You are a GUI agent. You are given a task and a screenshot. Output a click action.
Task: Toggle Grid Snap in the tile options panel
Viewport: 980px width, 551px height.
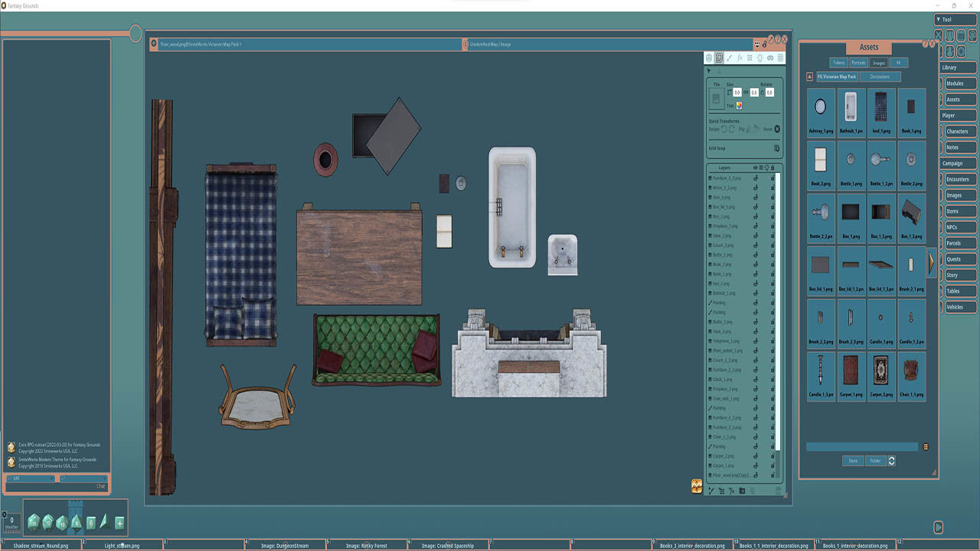778,148
